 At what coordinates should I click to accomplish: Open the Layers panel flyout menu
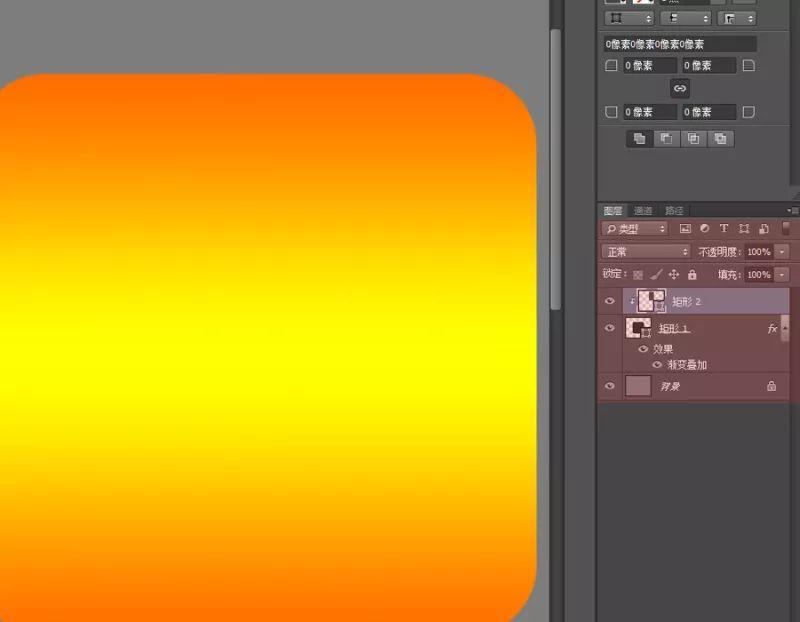[x=792, y=210]
